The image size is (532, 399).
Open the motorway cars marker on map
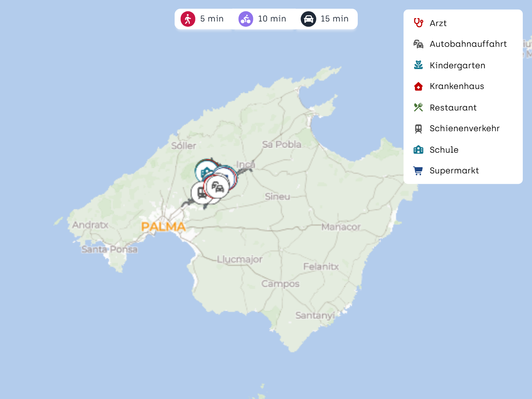click(218, 187)
